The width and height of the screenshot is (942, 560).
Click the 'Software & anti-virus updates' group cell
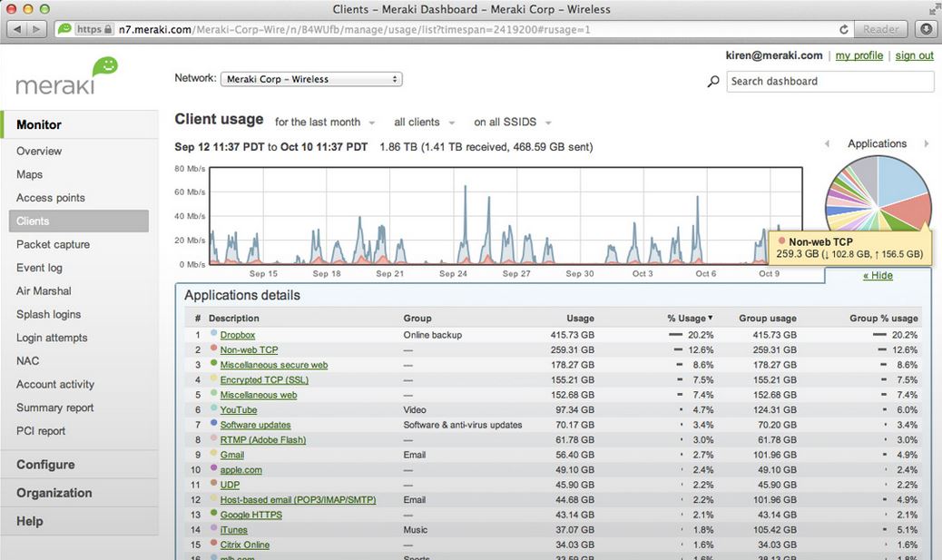point(463,425)
